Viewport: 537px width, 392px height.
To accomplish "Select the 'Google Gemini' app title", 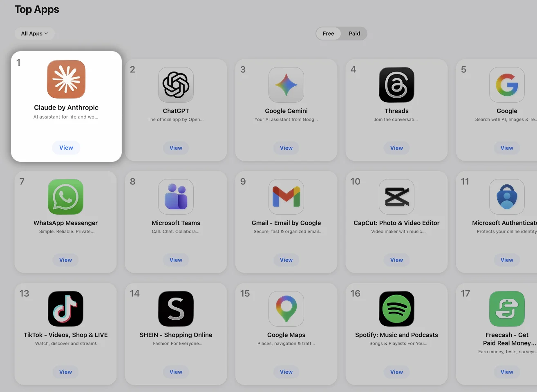I will coord(286,111).
